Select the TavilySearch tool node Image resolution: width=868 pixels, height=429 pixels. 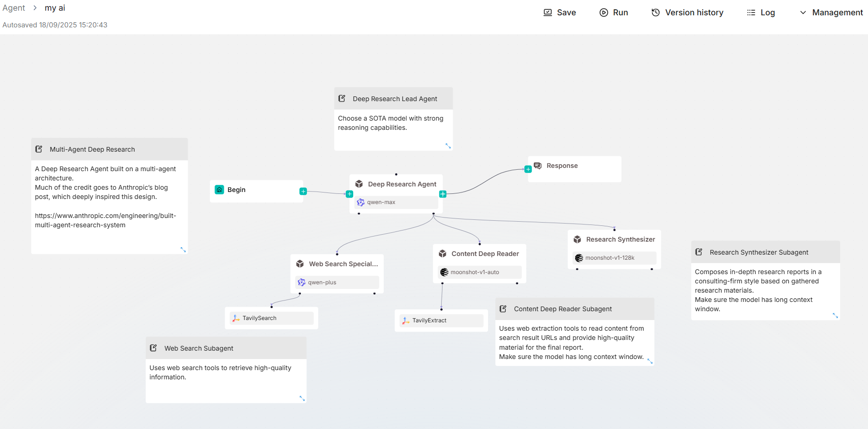tap(272, 318)
